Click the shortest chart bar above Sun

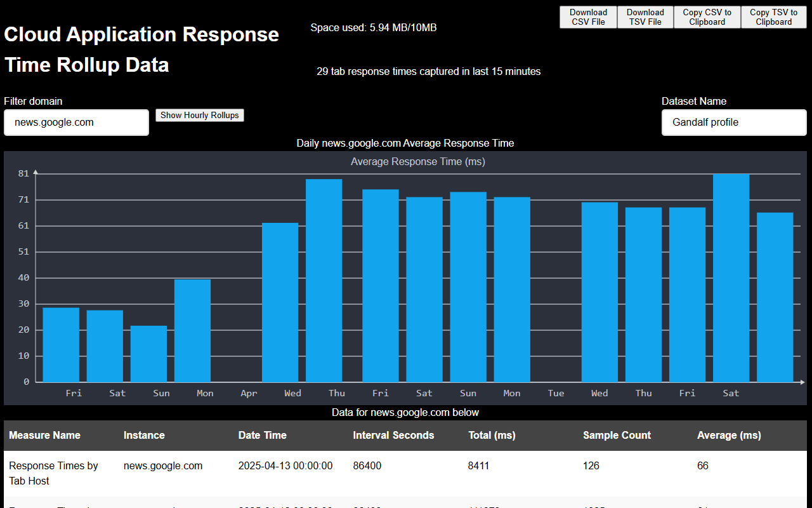point(148,354)
